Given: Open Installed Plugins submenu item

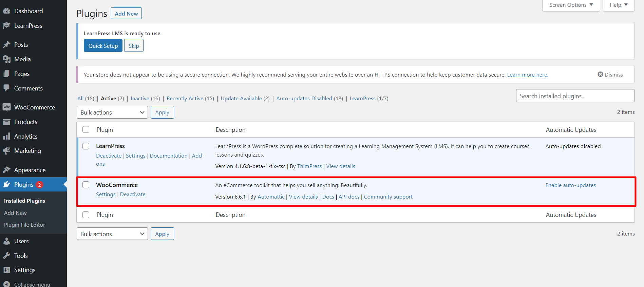Looking at the screenshot, I should tap(24, 201).
